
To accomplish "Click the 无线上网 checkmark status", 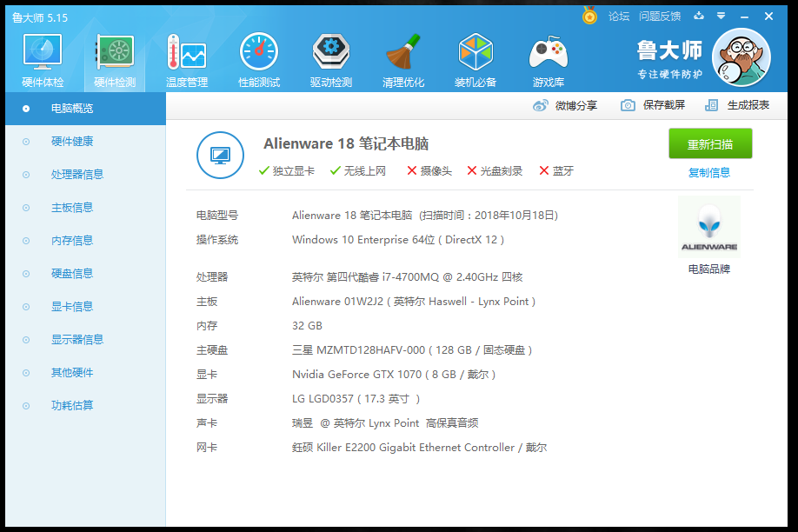I will pyautogui.click(x=358, y=171).
